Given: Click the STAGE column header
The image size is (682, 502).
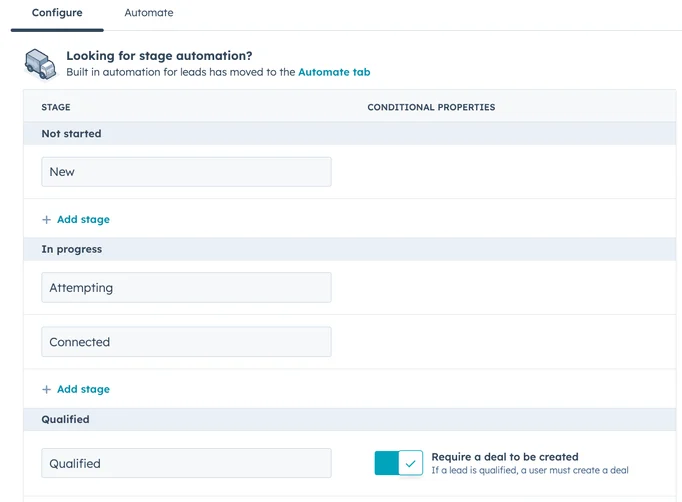Looking at the screenshot, I should [x=56, y=107].
